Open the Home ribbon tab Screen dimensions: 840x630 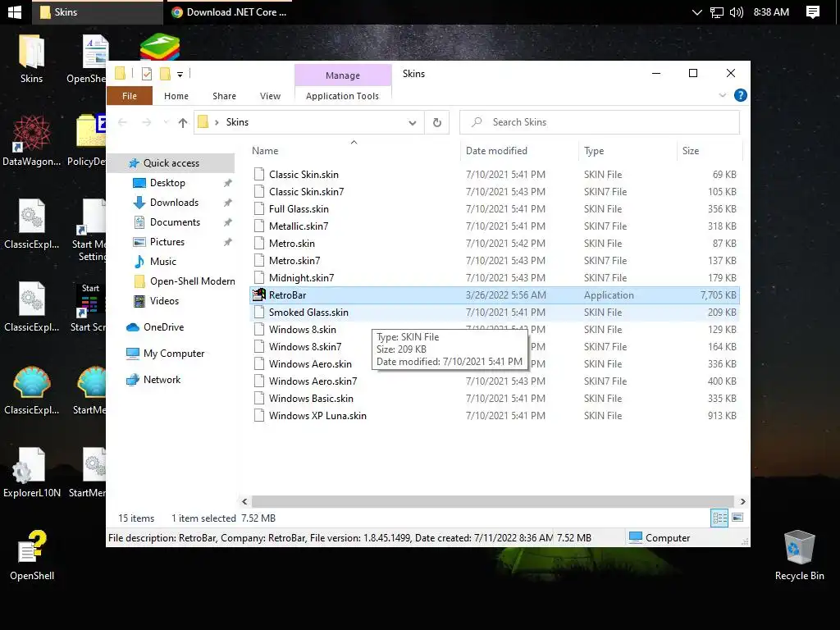pos(176,96)
